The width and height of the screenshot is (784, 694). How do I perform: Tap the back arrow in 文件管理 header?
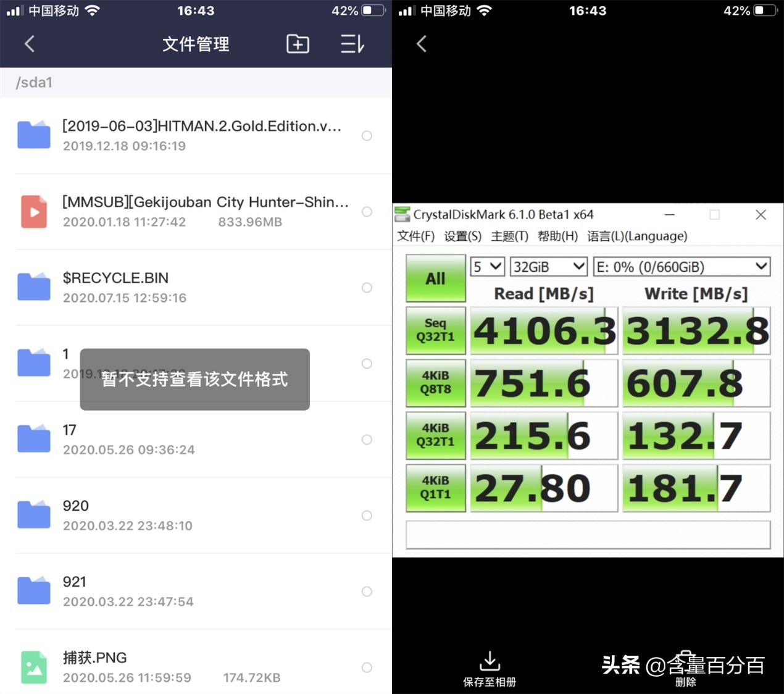29,44
